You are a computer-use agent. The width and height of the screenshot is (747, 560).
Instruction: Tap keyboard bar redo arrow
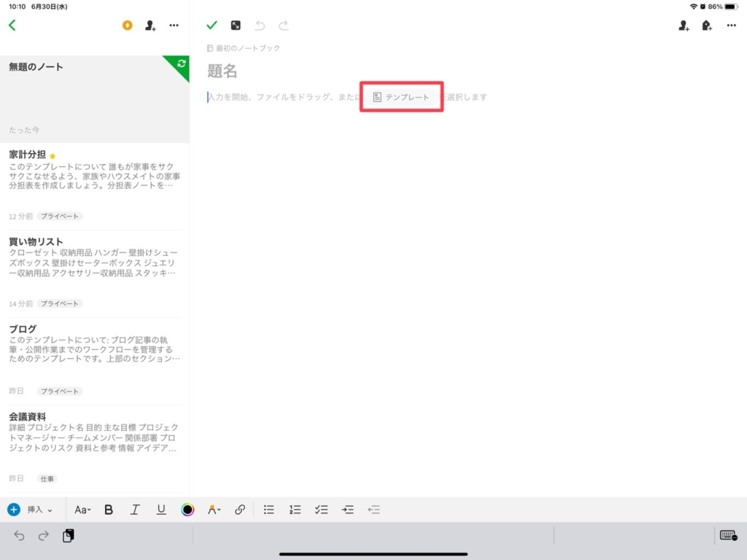pyautogui.click(x=43, y=536)
